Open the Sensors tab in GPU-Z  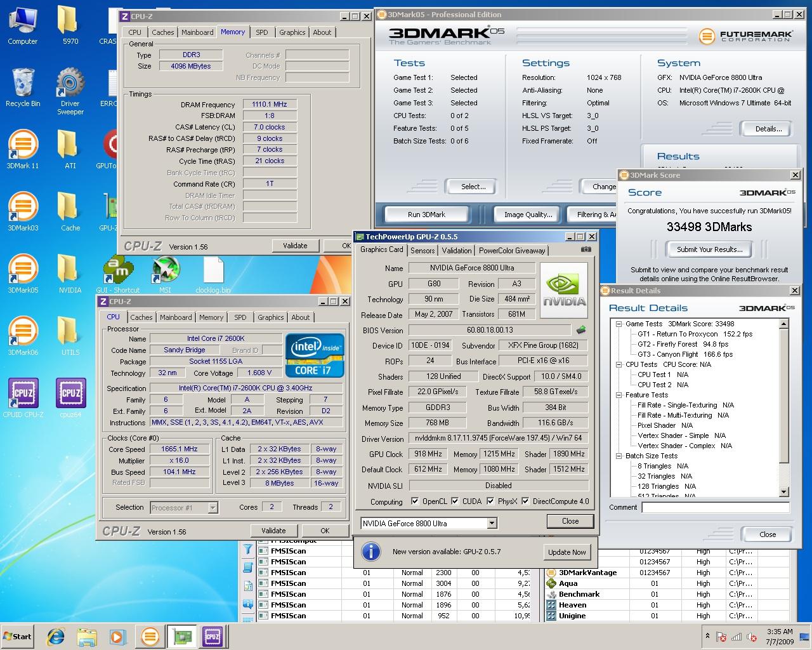pyautogui.click(x=422, y=251)
